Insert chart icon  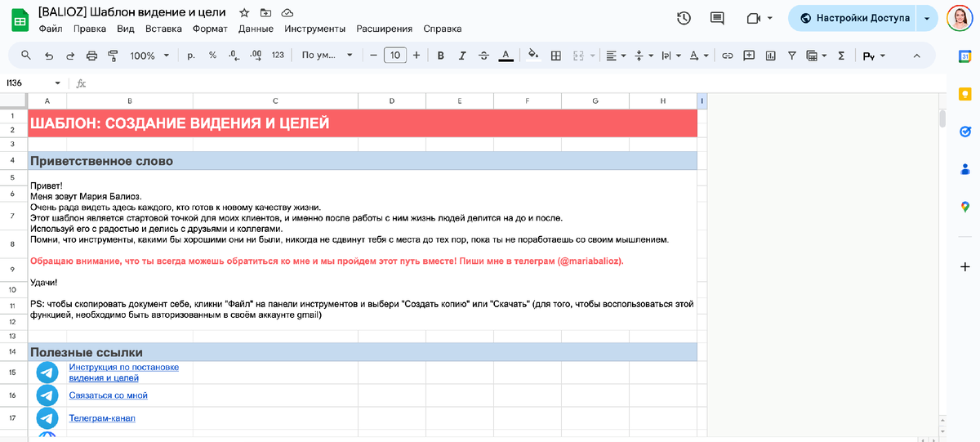[x=770, y=56]
